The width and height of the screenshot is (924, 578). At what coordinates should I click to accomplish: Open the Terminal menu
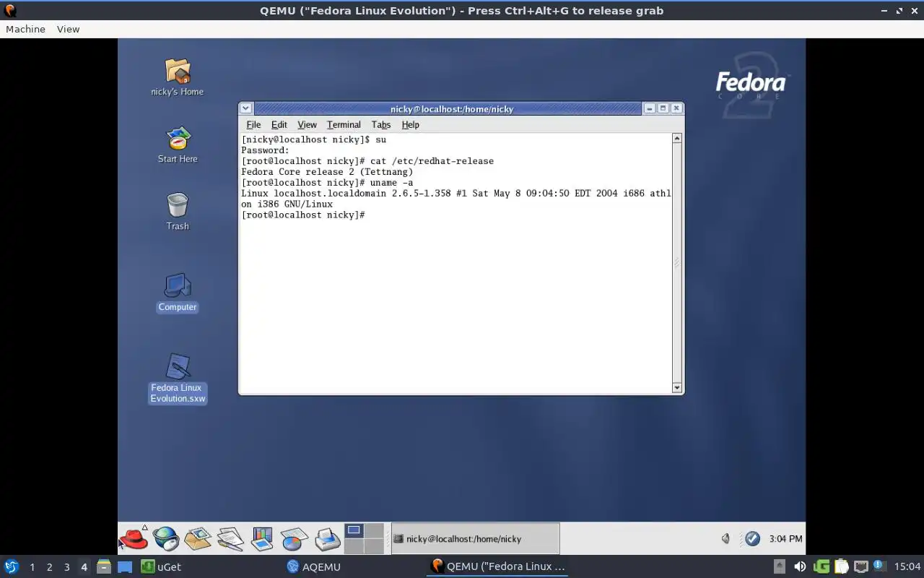pos(344,124)
